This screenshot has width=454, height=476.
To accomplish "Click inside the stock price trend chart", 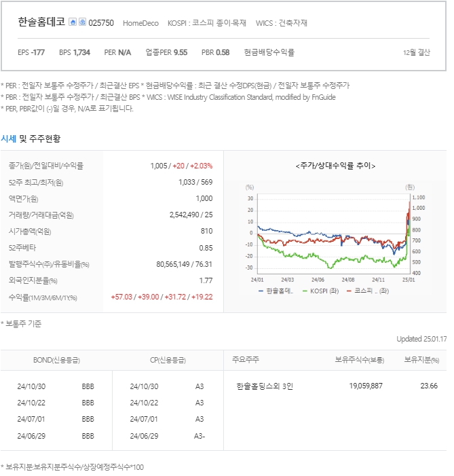I will pyautogui.click(x=333, y=234).
